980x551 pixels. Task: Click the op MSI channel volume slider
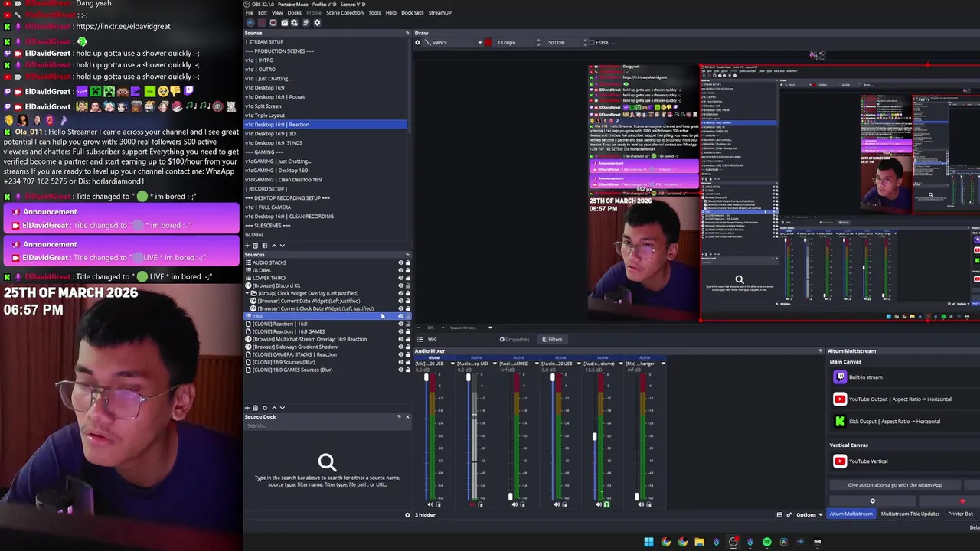point(468,377)
